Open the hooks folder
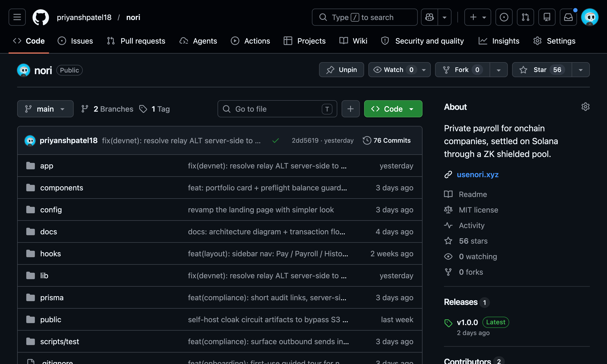 [51, 254]
